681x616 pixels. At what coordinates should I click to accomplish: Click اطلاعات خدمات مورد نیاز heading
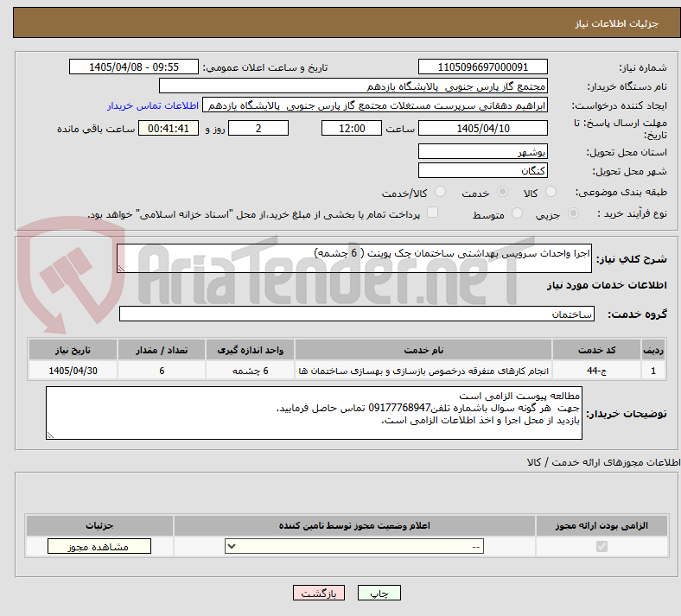[607, 285]
